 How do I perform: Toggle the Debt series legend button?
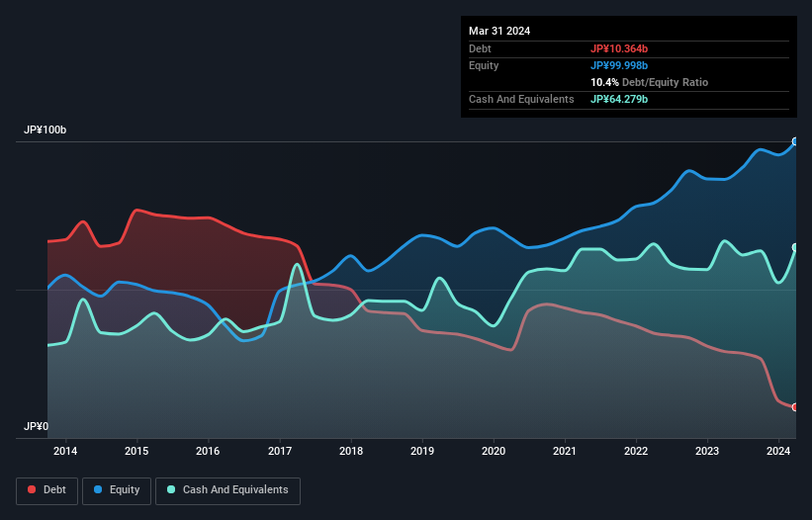pos(47,490)
